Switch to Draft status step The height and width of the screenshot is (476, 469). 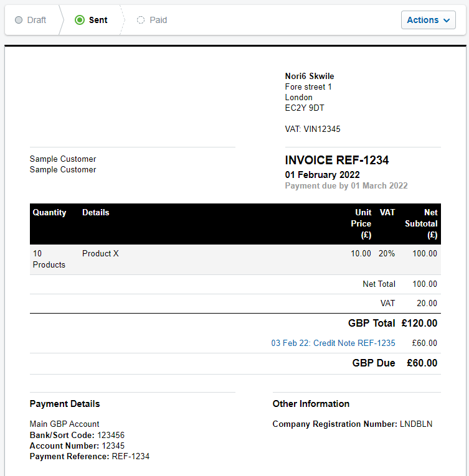click(37, 20)
